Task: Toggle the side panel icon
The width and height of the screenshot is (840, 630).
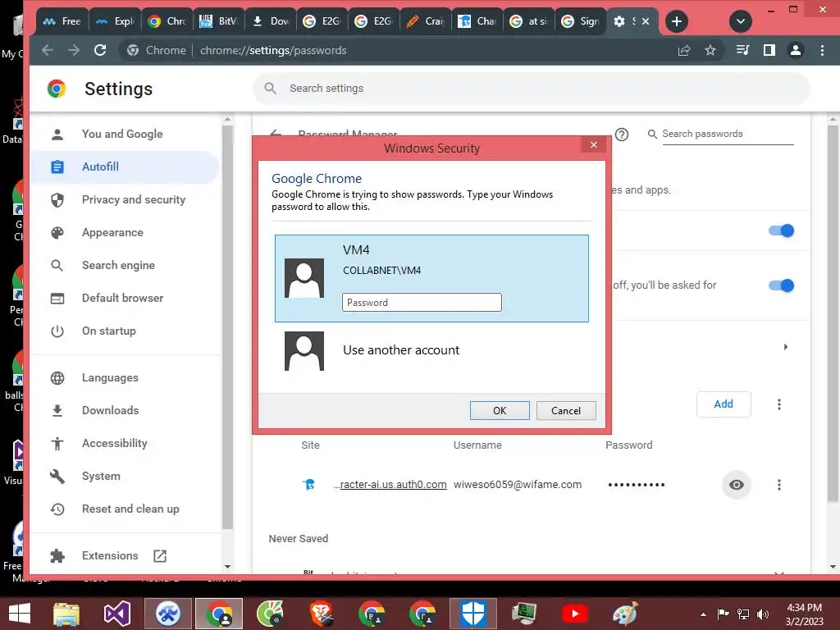Action: click(769, 50)
